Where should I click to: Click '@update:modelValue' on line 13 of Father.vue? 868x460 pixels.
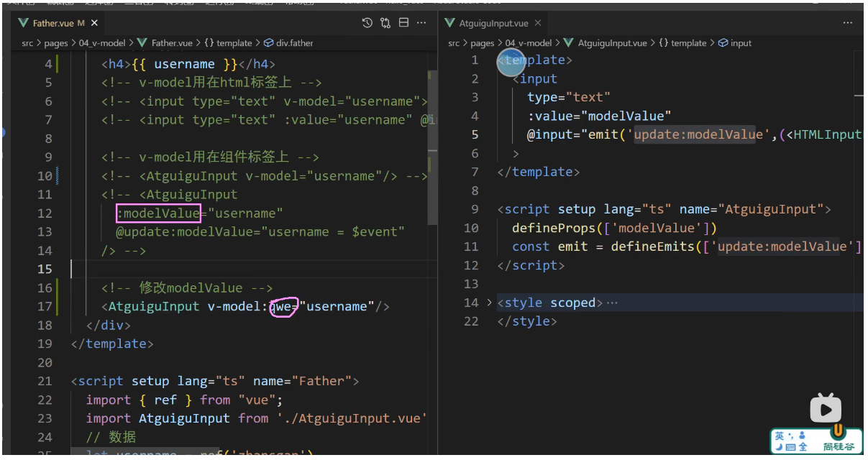(188, 231)
